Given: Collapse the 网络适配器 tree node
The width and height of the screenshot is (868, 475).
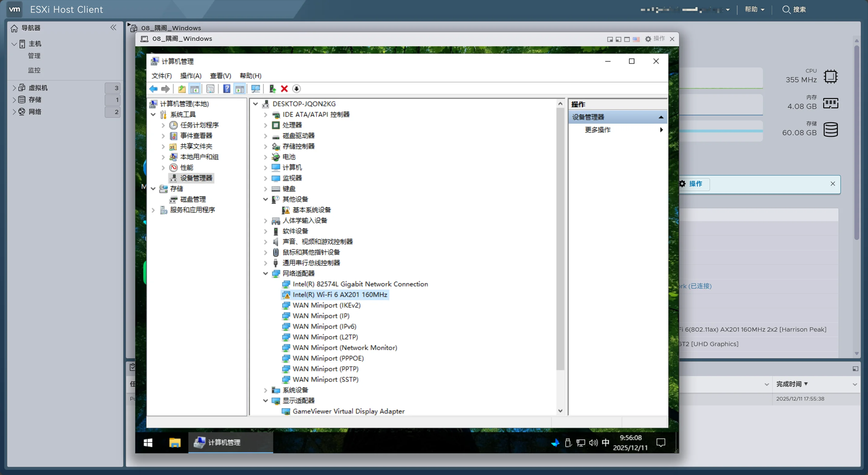Looking at the screenshot, I should [x=266, y=274].
